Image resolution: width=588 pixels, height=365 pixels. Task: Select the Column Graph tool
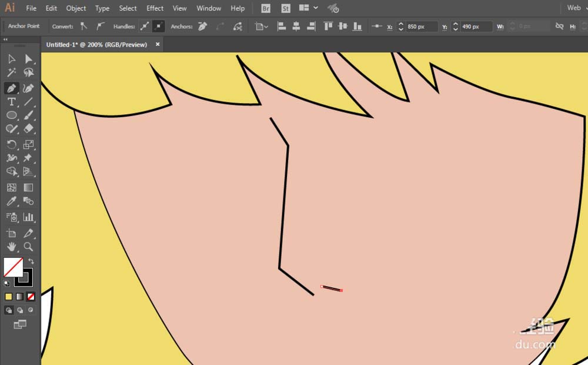coord(28,217)
